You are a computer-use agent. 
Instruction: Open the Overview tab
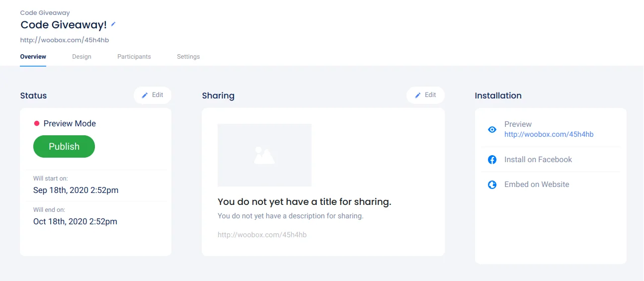(x=33, y=57)
